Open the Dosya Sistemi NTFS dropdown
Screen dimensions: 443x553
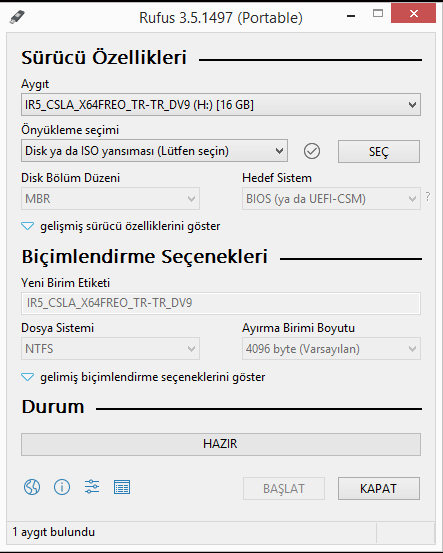pyautogui.click(x=110, y=349)
